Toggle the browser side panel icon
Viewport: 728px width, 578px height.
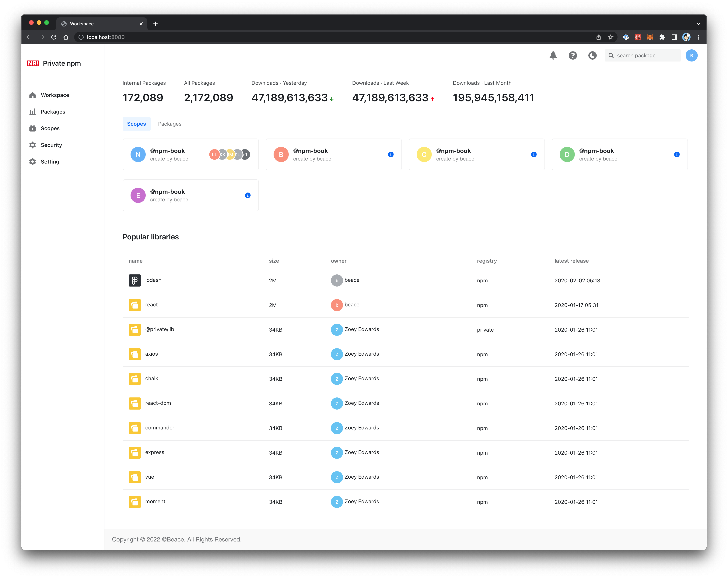[674, 37]
